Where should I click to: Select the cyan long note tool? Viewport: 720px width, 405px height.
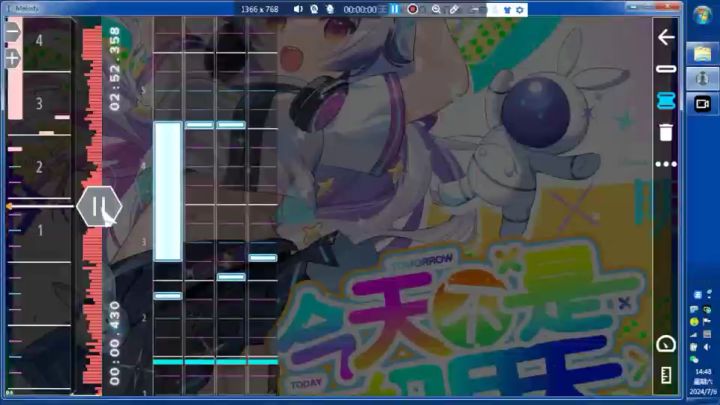[666, 101]
